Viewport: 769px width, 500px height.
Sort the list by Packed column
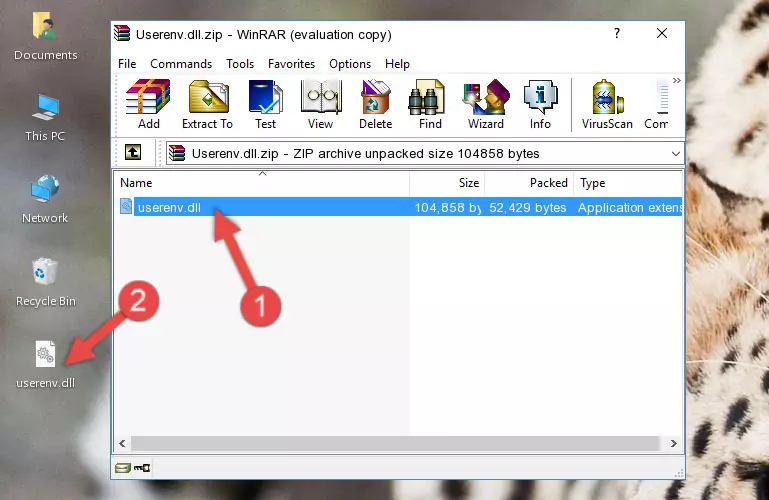[529, 183]
